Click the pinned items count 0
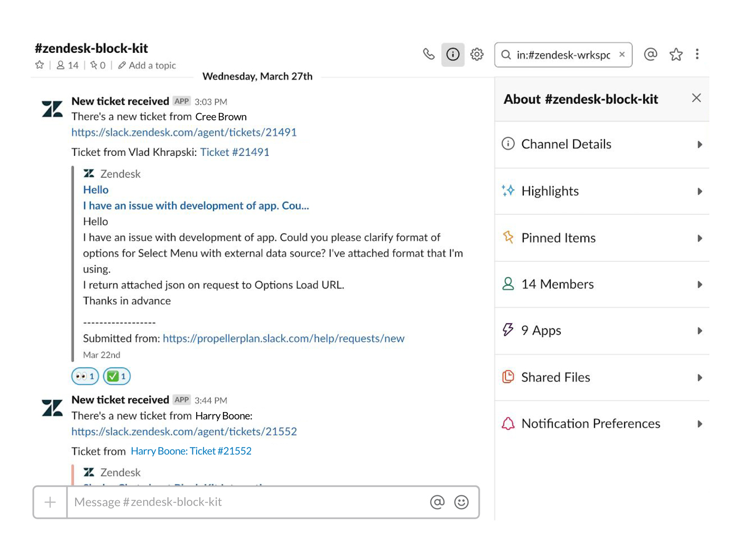 pyautogui.click(x=98, y=65)
